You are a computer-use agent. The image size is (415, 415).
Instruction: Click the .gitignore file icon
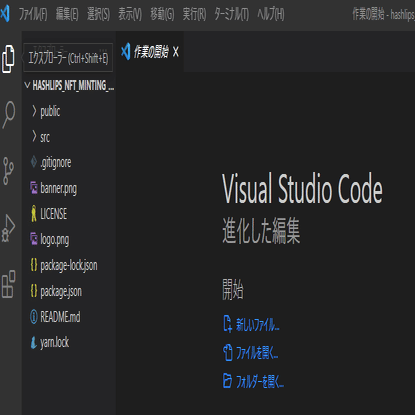pos(34,162)
